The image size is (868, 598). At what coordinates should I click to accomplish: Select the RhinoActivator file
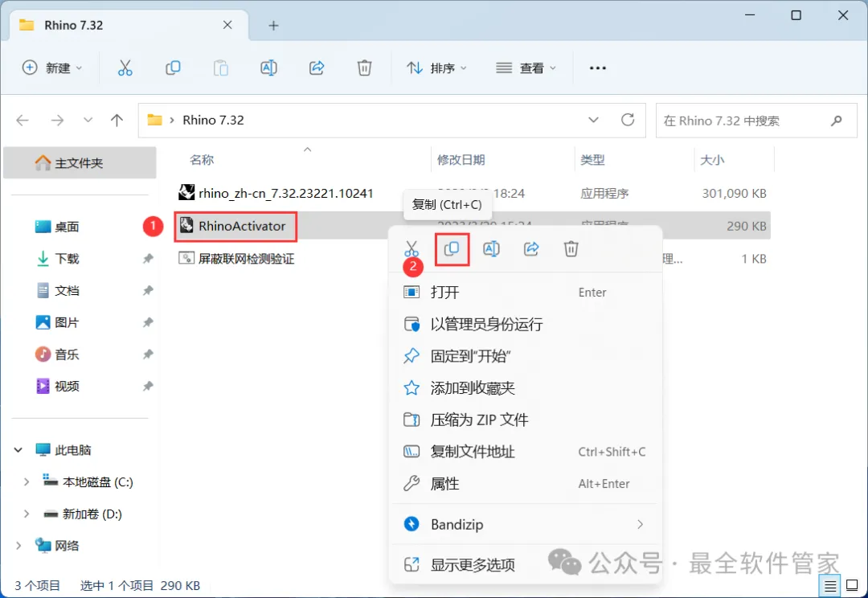pos(235,226)
